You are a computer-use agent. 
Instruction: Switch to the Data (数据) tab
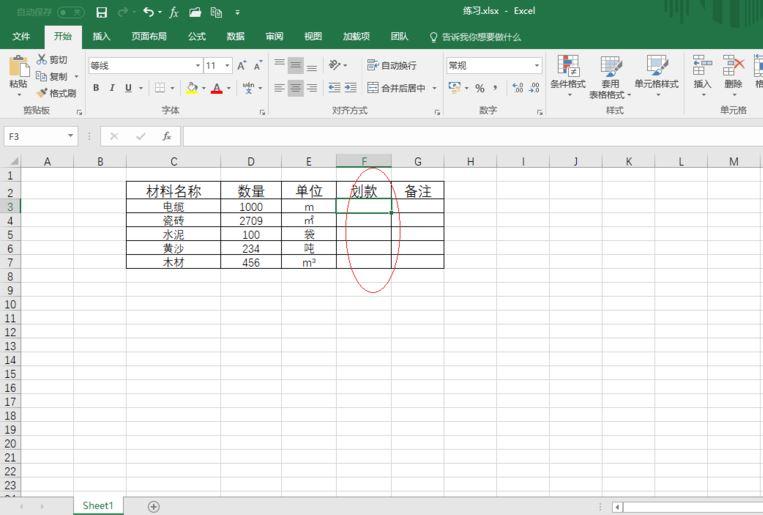[236, 37]
